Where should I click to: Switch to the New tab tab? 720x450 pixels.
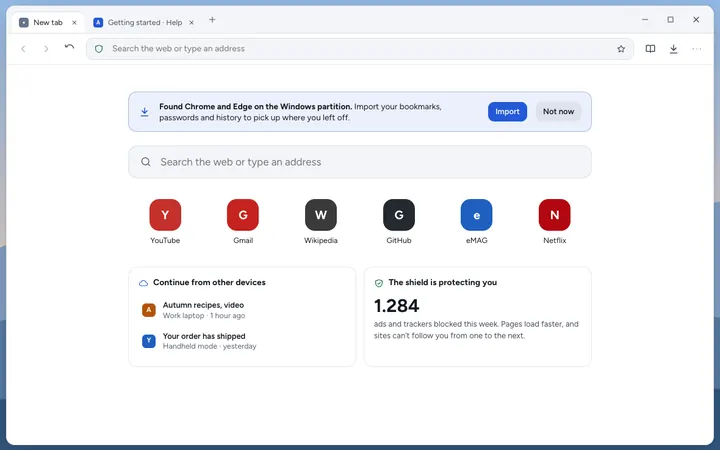tap(48, 22)
